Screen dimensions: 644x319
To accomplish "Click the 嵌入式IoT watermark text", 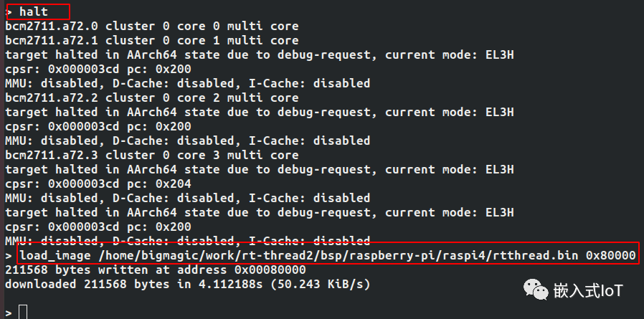I will click(x=588, y=291).
